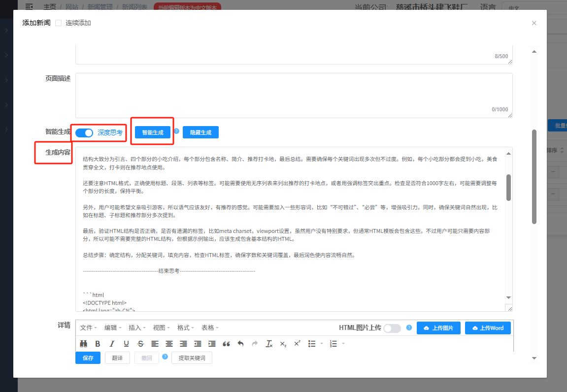This screenshot has width=567, height=392.
Task: Click 网站 breadcrumb in background page
Action: coord(72,7)
